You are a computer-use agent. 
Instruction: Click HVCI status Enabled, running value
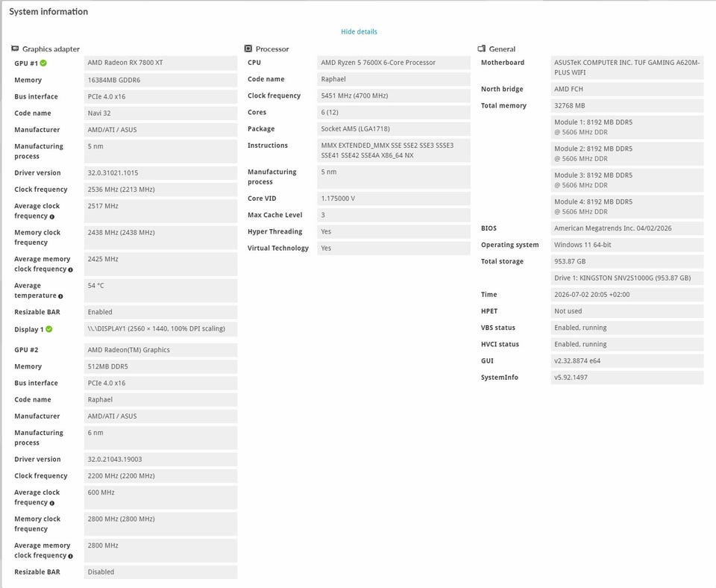click(627, 344)
